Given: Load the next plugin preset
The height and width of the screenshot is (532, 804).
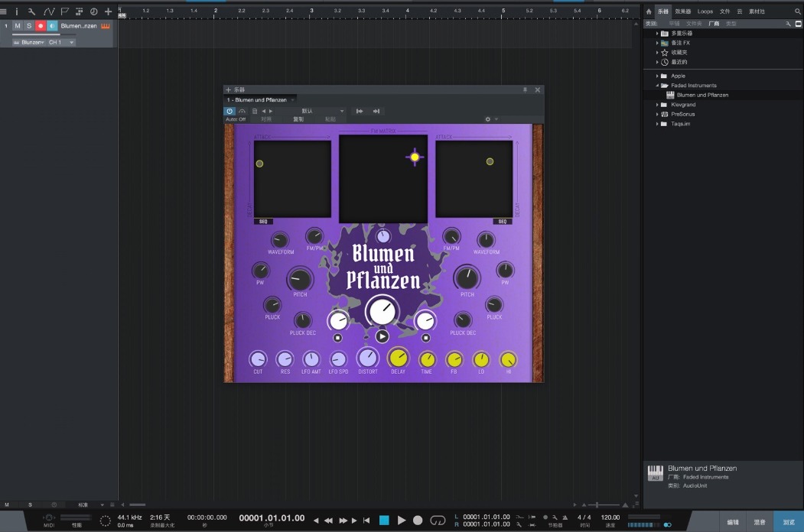Looking at the screenshot, I should (271, 112).
